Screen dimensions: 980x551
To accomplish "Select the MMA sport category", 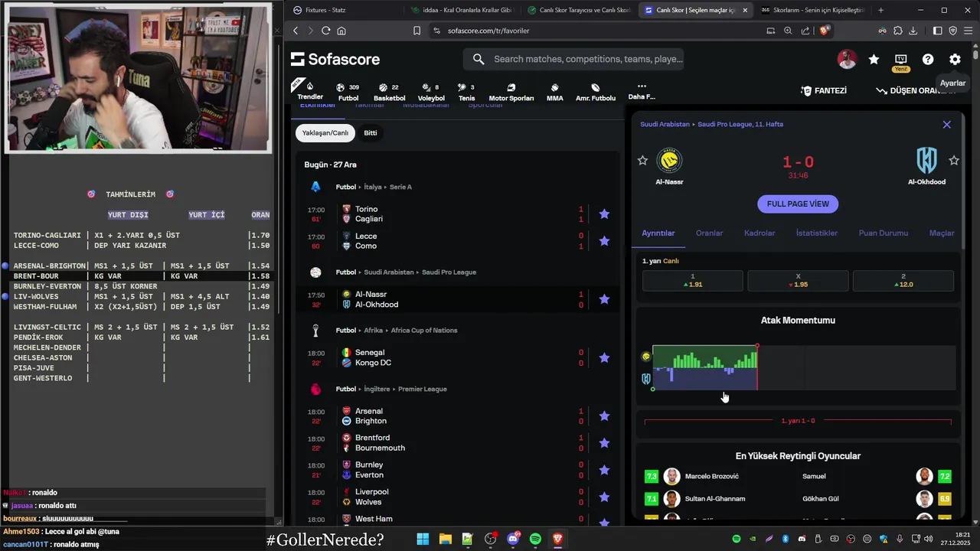I will pyautogui.click(x=555, y=92).
